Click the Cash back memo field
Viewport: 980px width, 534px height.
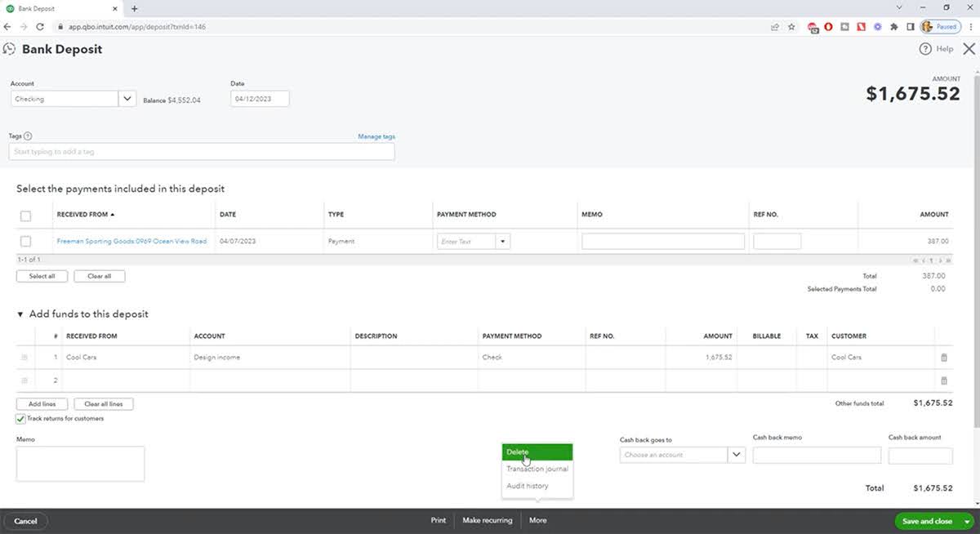[x=817, y=456]
